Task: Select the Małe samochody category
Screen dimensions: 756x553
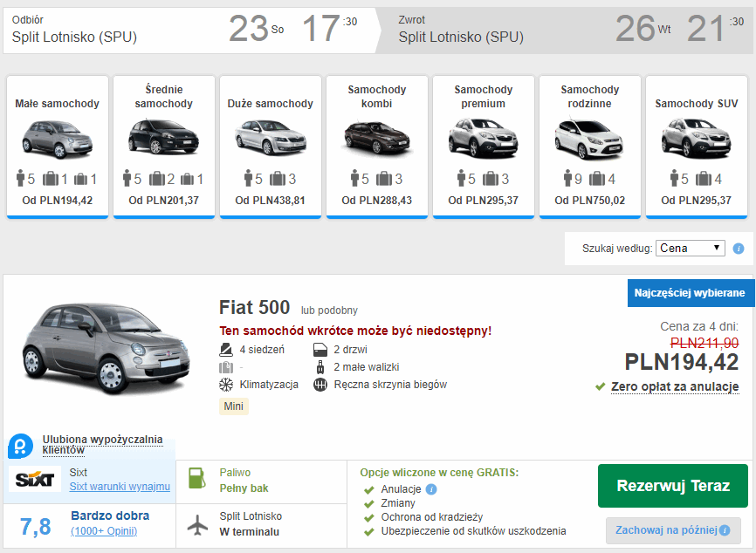Action: [58, 146]
